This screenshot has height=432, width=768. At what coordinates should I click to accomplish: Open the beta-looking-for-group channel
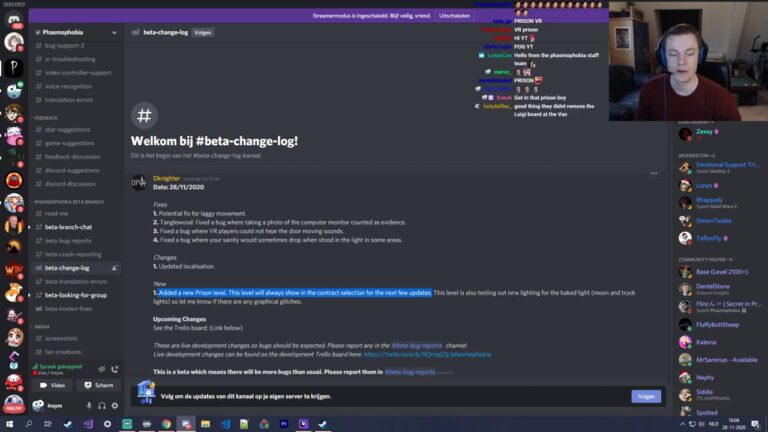click(76, 295)
